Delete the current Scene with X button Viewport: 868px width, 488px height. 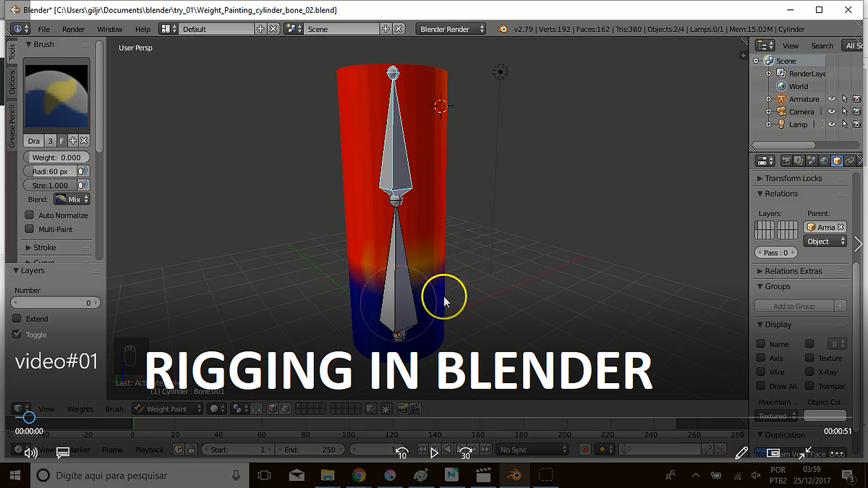(x=398, y=29)
